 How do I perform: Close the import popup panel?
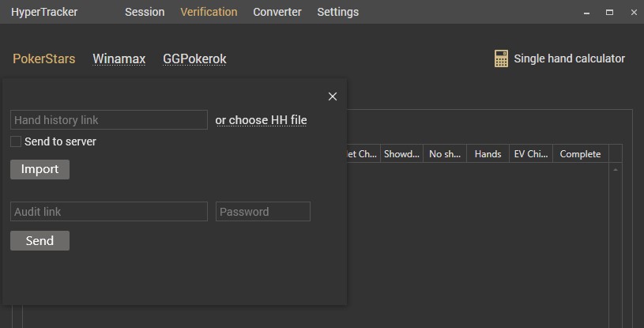coord(332,96)
